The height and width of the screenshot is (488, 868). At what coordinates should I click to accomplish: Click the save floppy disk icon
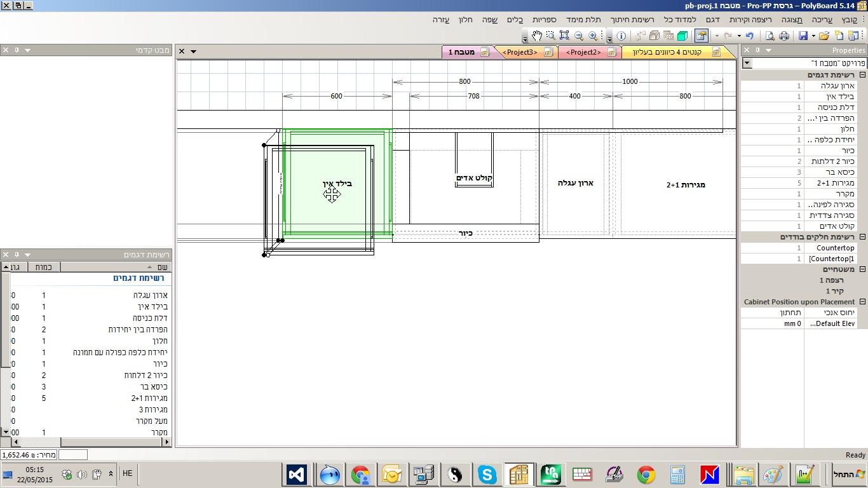point(803,36)
